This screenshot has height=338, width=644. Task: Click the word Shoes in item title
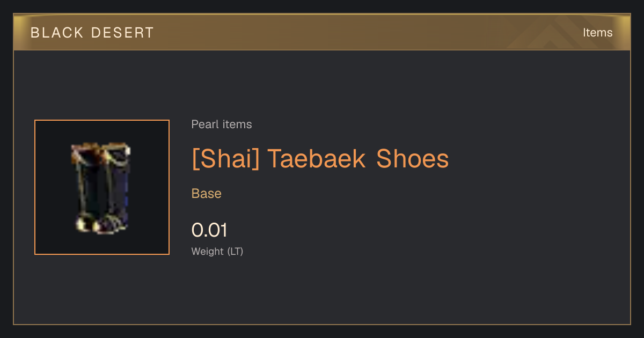413,158
